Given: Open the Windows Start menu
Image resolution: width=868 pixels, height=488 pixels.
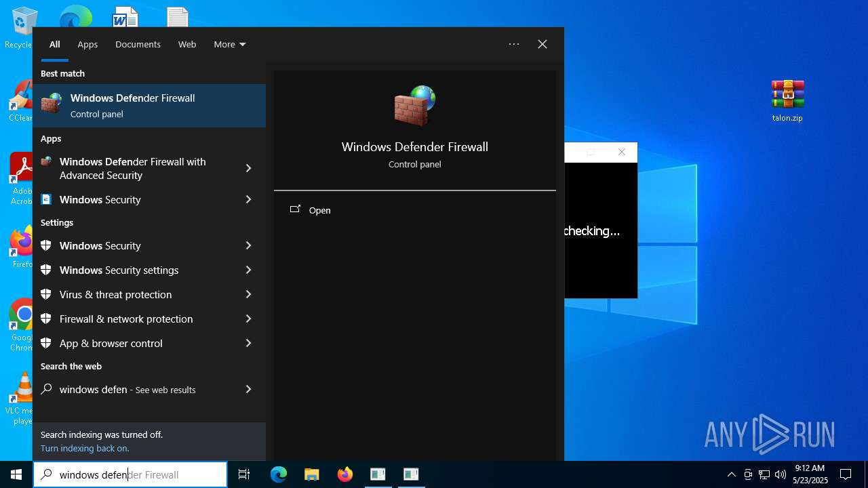Looking at the screenshot, I should (x=16, y=474).
